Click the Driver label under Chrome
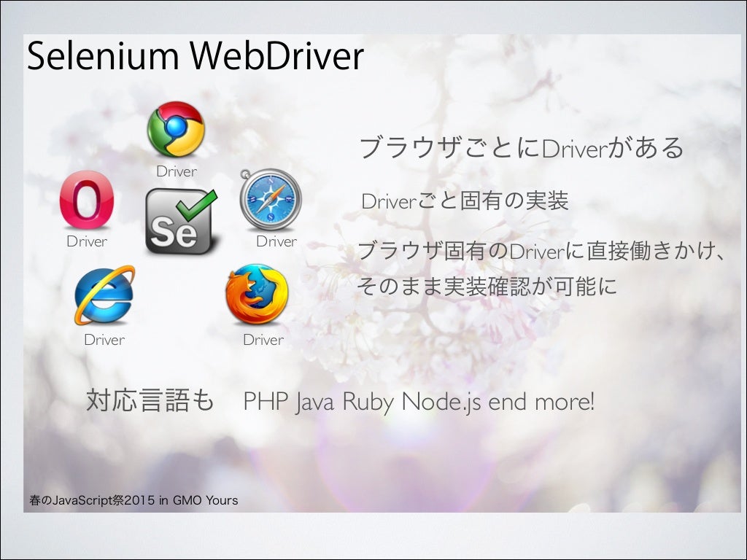 [177, 171]
